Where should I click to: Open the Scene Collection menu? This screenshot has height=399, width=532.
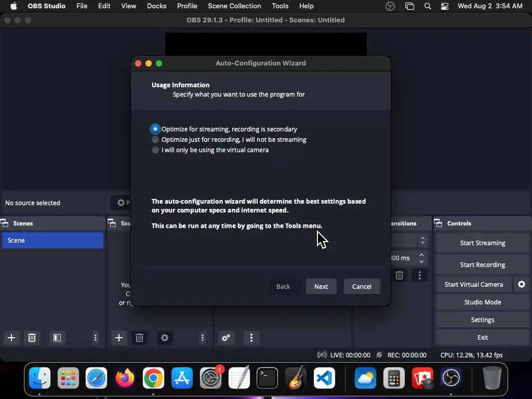coord(234,6)
